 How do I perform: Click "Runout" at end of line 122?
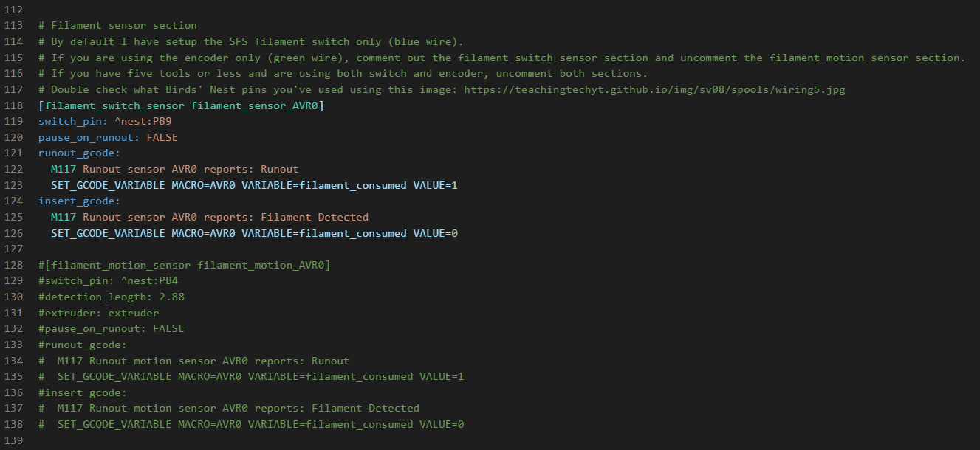[279, 169]
